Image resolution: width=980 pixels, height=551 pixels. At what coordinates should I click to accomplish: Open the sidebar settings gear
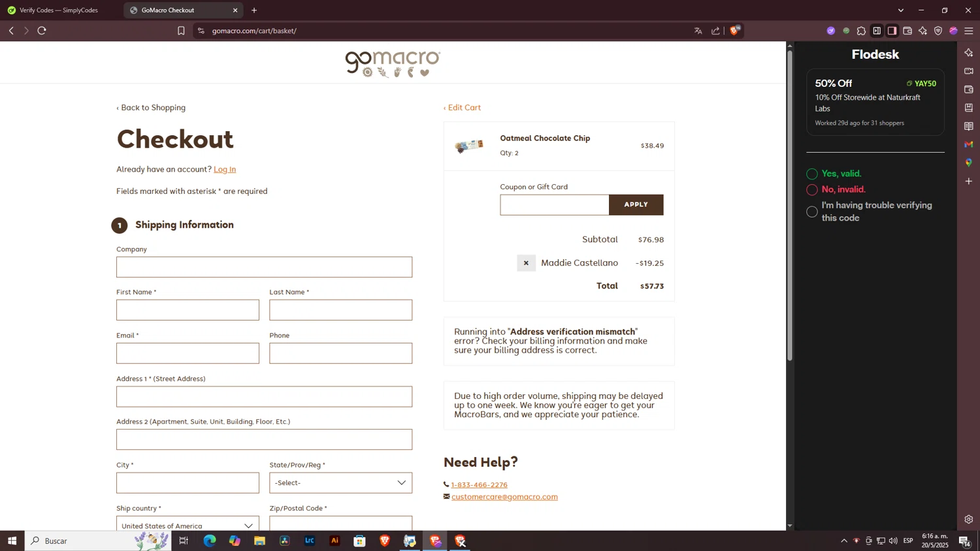[968, 520]
